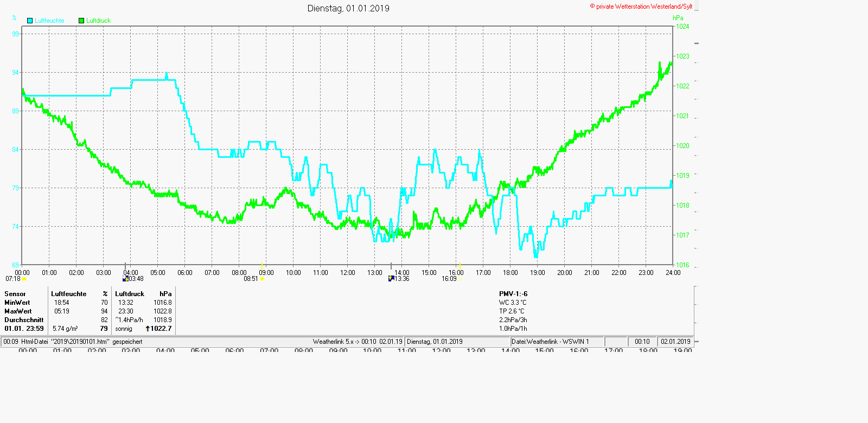Click the cyan Luftfeuchte legend swatch
The width and height of the screenshot is (868, 423).
(x=30, y=21)
